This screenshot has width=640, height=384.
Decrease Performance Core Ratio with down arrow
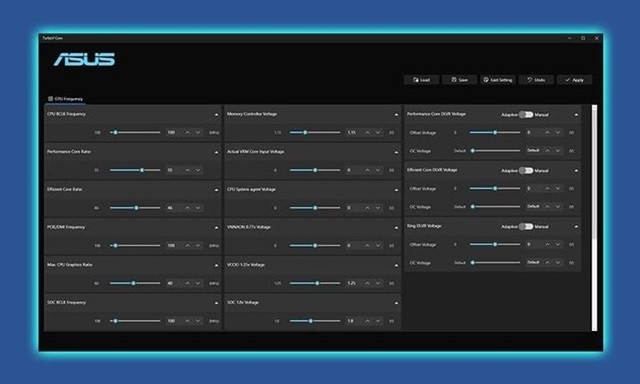198,170
